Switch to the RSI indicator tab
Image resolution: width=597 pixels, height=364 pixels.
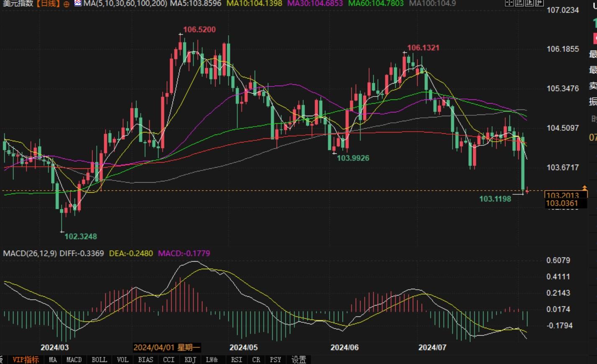[x=236, y=359]
